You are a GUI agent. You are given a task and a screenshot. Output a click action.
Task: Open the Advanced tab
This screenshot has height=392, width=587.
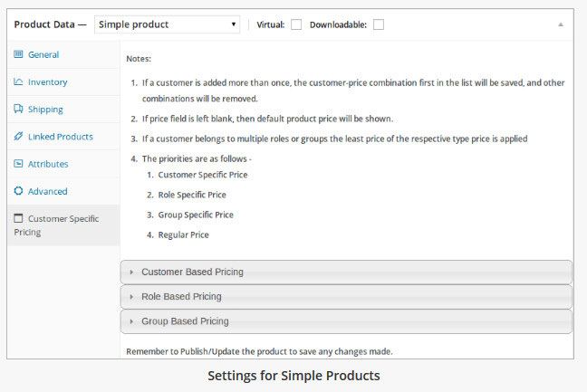[x=47, y=191]
